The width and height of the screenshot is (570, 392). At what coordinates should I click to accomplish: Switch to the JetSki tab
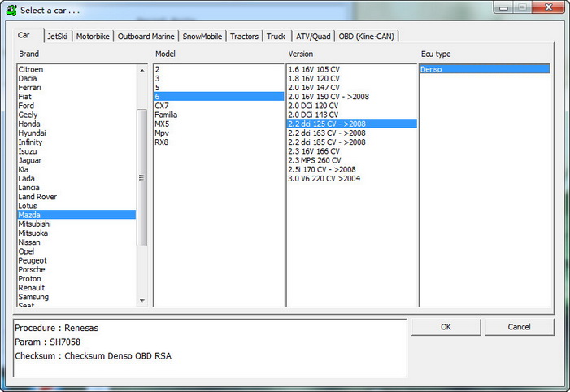point(57,37)
